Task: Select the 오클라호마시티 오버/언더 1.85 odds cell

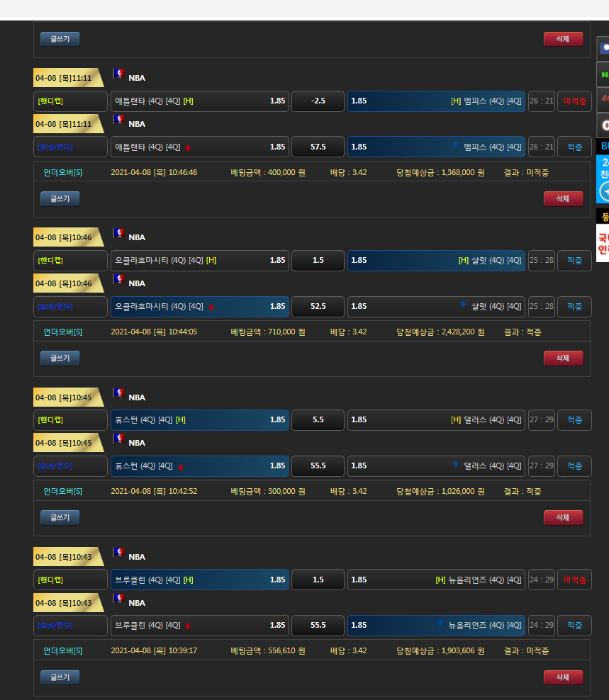Action: tap(200, 307)
